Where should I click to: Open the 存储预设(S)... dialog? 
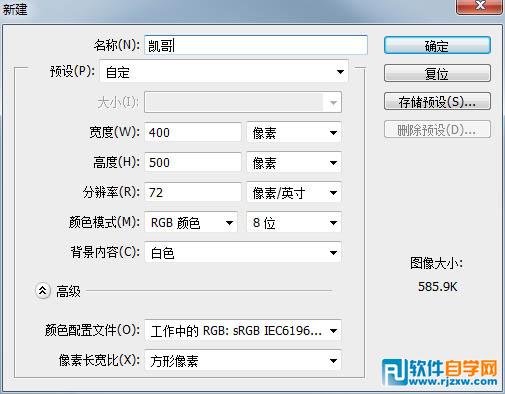437,101
